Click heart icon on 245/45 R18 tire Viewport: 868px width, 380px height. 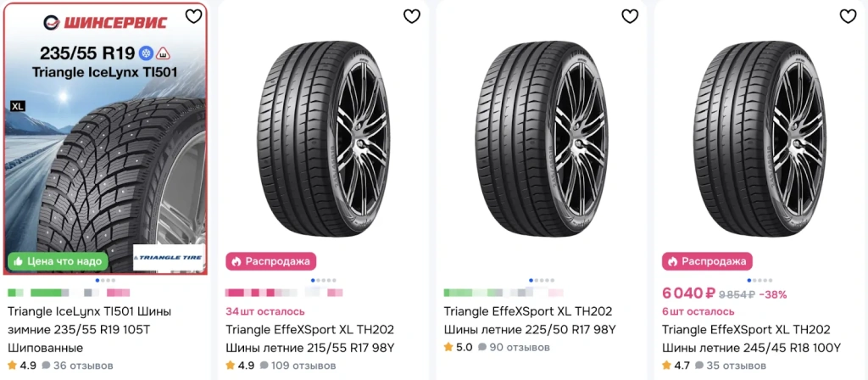[847, 16]
